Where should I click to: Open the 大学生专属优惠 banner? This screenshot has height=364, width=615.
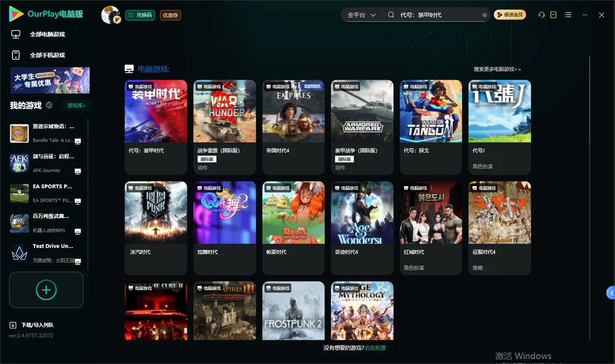[x=50, y=80]
